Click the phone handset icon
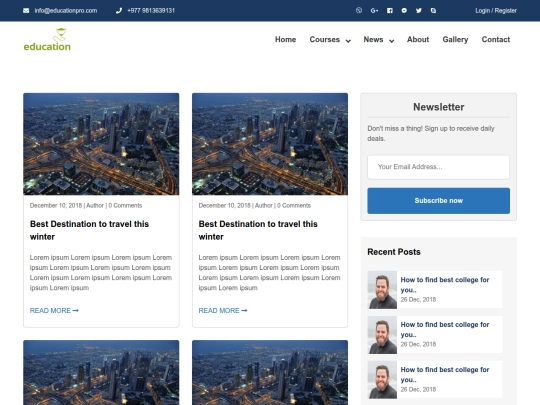 [119, 11]
